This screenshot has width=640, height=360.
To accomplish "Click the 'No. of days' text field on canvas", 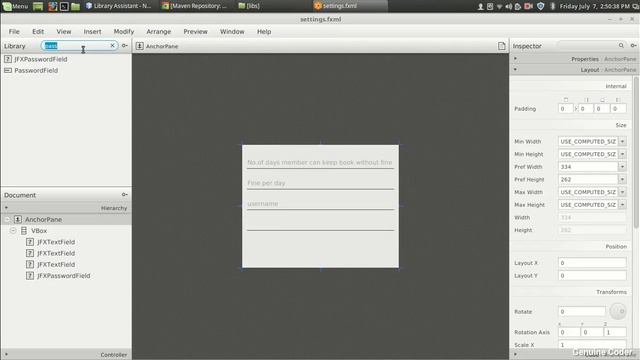I will point(320,162).
